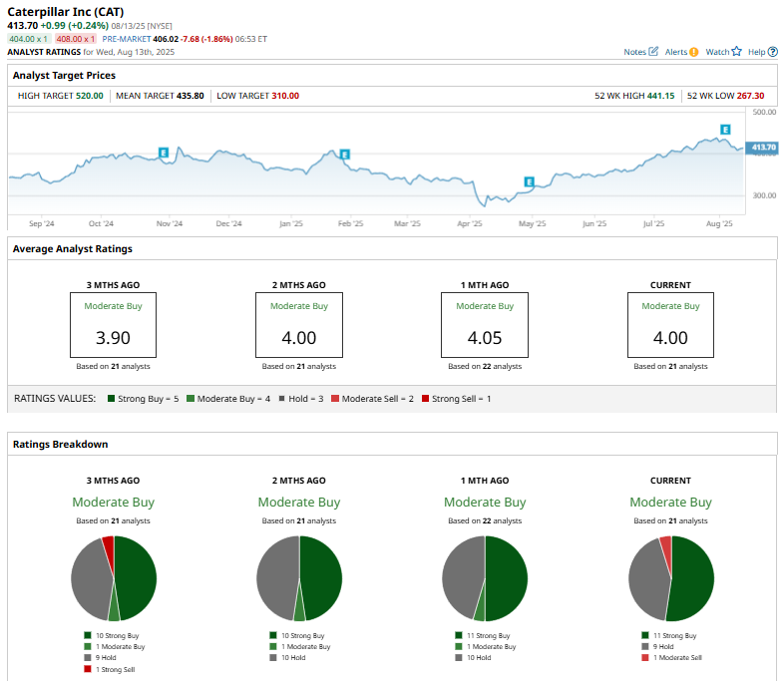
Task: Open the Notes edit icon
Action: 653,52
